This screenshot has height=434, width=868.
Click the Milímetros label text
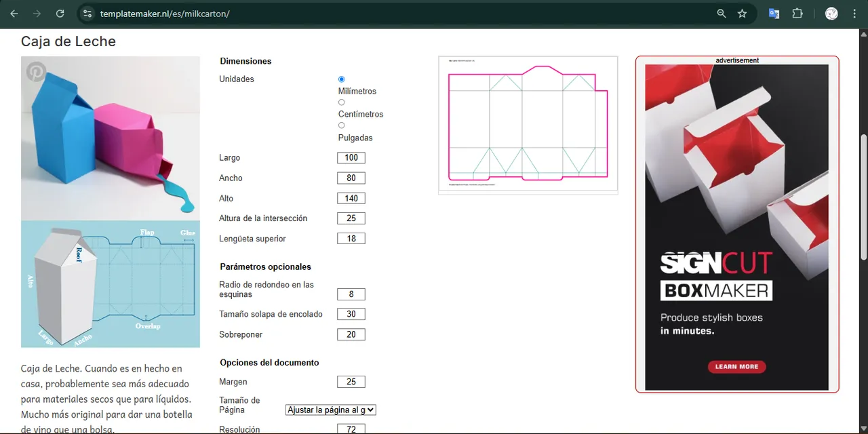[357, 92]
